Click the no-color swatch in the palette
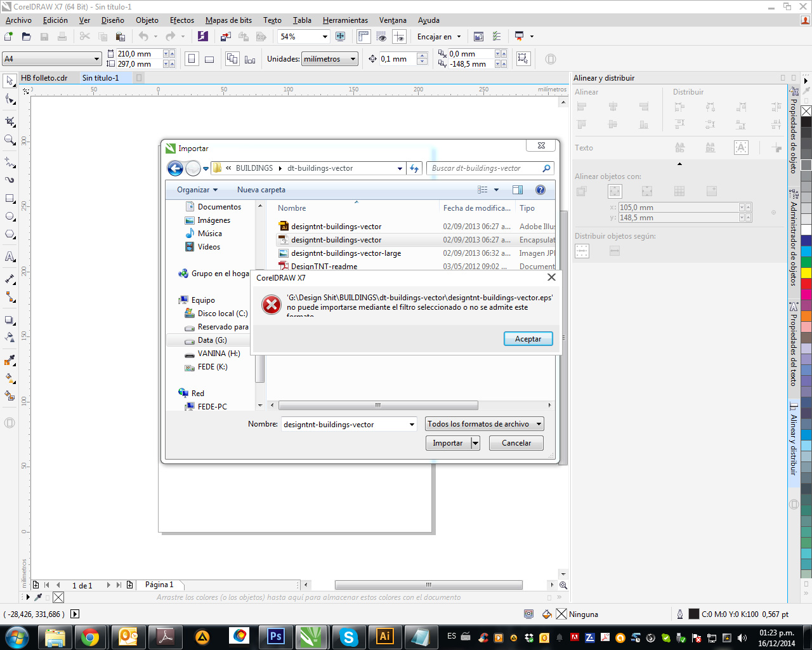 pyautogui.click(x=806, y=111)
